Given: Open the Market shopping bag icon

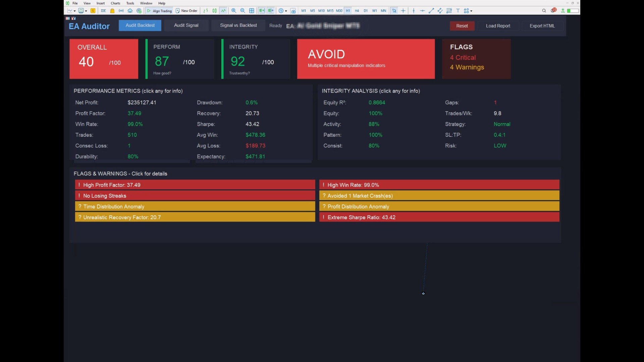Looking at the screenshot, I should [x=112, y=11].
